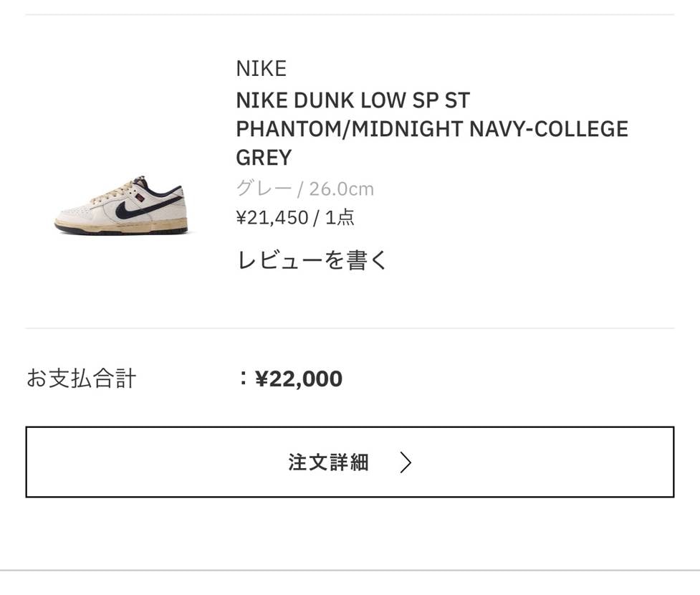Click the お支払合計 payment total label
This screenshot has height=595, width=700.
pos(81,379)
